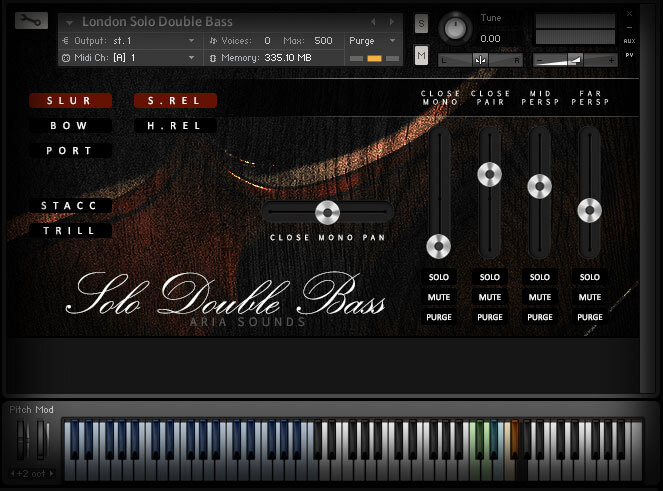Click the Far Persp fader knob
This screenshot has width=663, height=491.
click(589, 210)
